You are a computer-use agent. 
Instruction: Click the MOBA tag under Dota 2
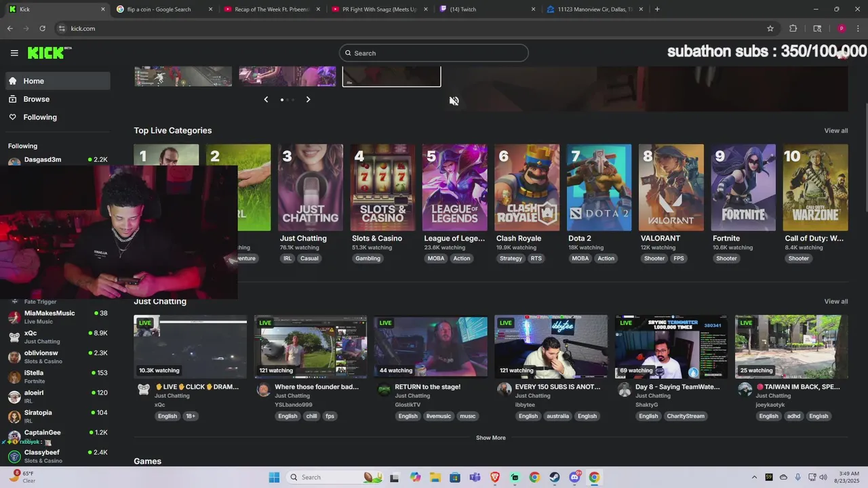click(580, 258)
